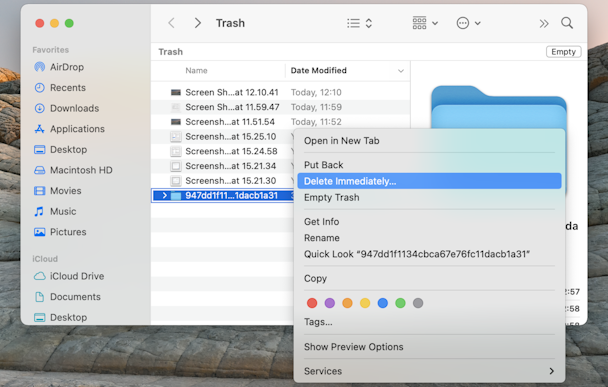Show more toolbar items double chevron
This screenshot has height=387, width=608.
pos(544,24)
